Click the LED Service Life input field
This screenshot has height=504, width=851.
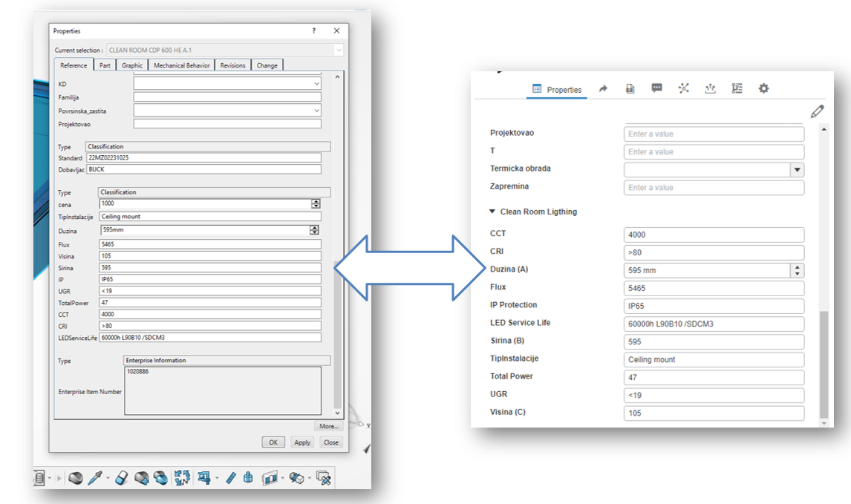coord(714,324)
